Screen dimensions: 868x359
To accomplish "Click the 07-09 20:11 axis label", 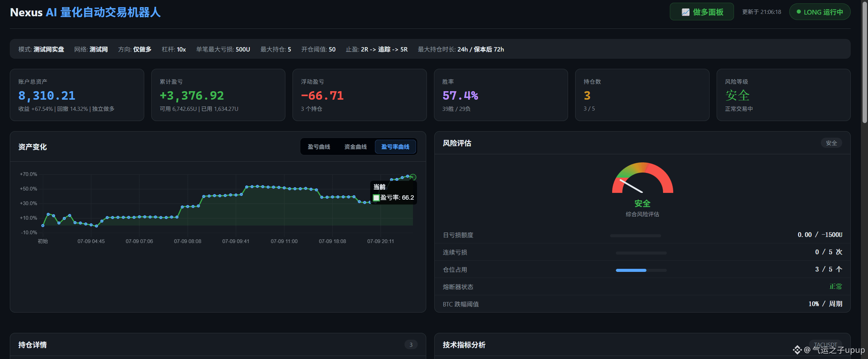I will coord(380,241).
